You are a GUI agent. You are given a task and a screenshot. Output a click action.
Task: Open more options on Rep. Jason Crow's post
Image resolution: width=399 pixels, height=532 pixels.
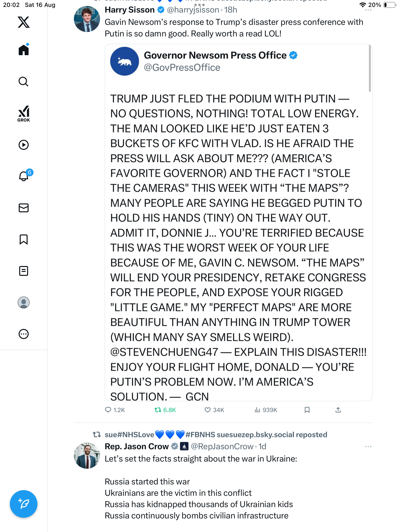coord(368,447)
